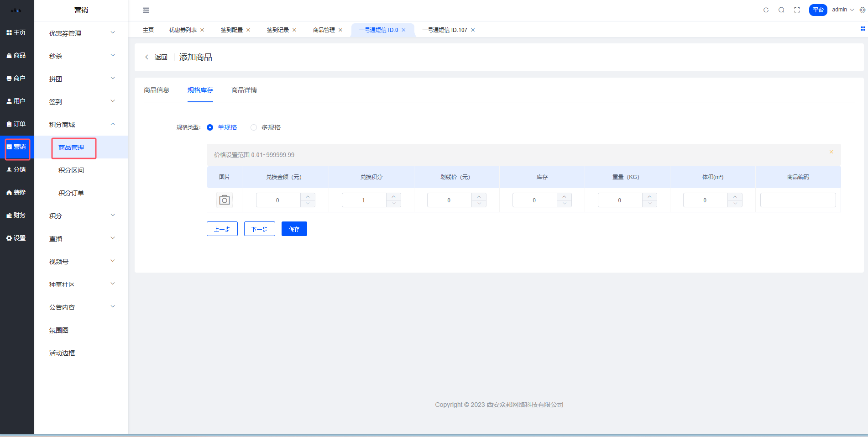The image size is (868, 437).
Task: Collapse sidebar with hamburger menu icon
Action: [146, 10]
